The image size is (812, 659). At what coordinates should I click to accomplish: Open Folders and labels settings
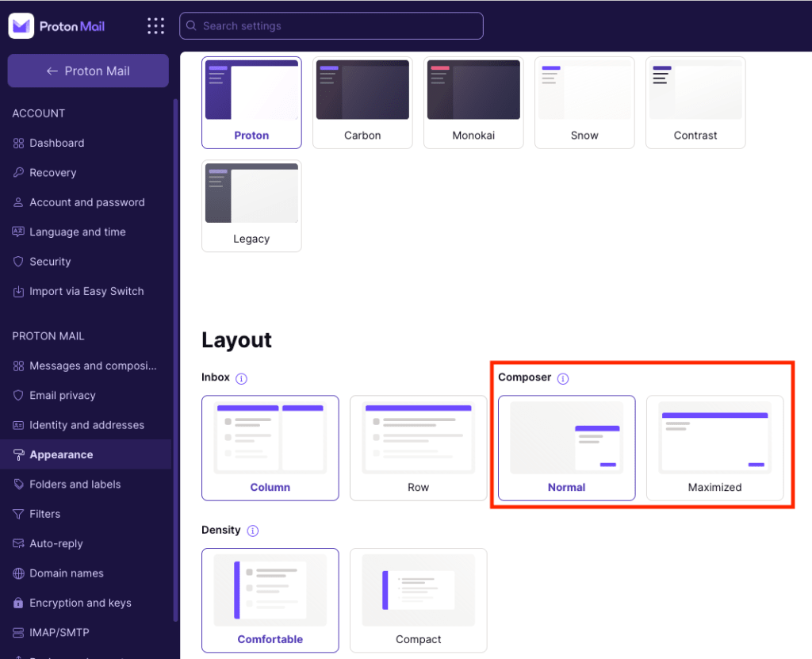(x=76, y=484)
